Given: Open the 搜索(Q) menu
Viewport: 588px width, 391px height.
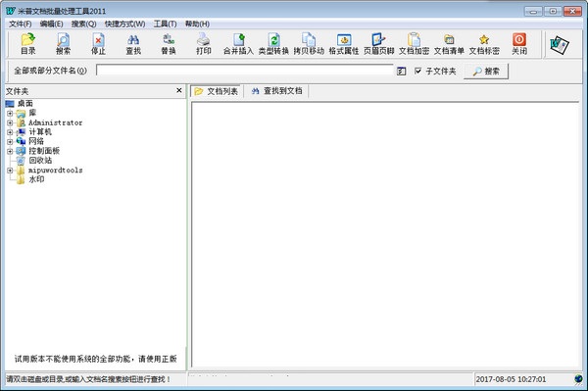Looking at the screenshot, I should (84, 24).
